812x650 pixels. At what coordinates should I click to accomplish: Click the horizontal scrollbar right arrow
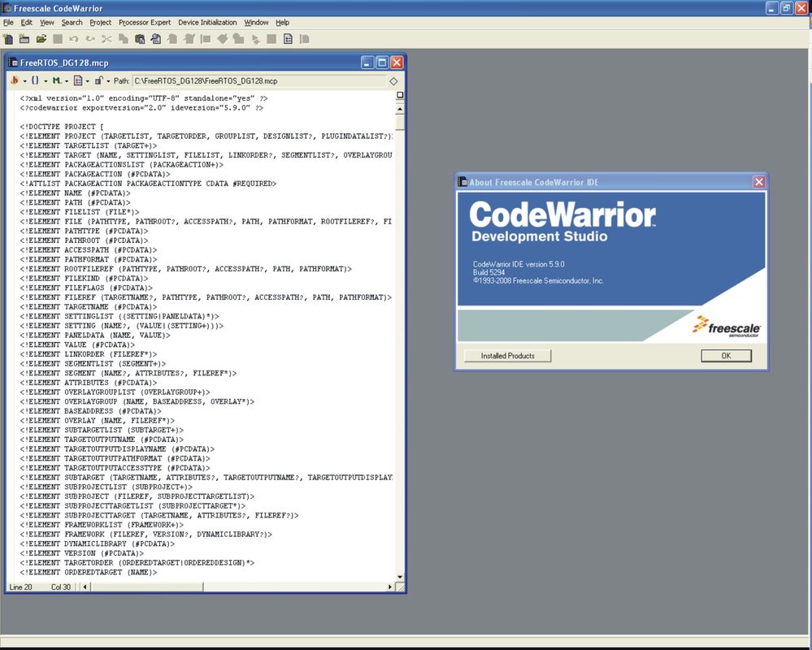click(x=389, y=587)
